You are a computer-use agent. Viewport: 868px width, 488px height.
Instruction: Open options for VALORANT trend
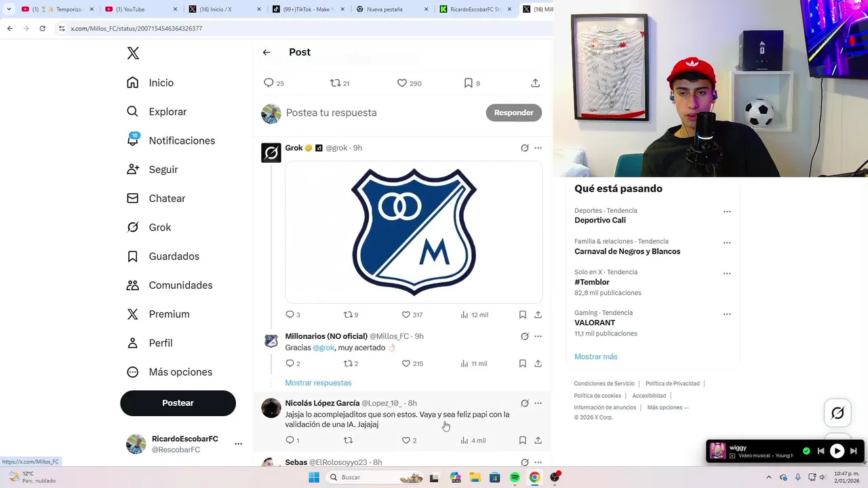coord(727,314)
